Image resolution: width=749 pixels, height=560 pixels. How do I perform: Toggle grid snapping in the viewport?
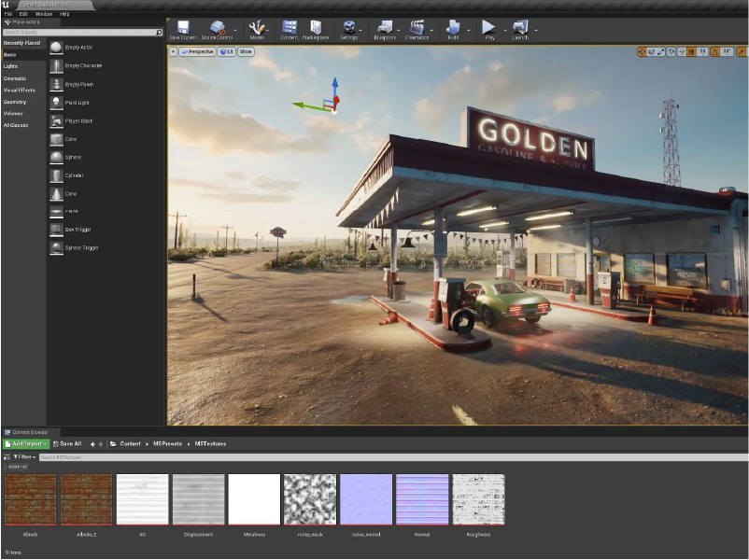click(x=691, y=51)
